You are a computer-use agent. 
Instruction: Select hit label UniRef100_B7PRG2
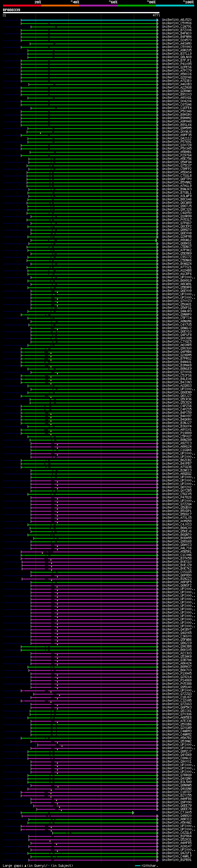click(177, 358)
